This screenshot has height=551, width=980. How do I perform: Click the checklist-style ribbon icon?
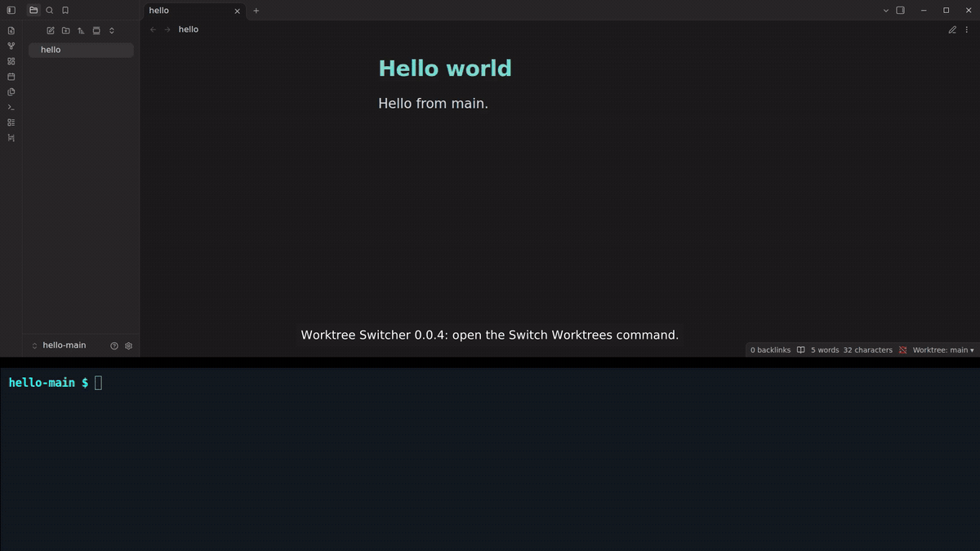11,122
